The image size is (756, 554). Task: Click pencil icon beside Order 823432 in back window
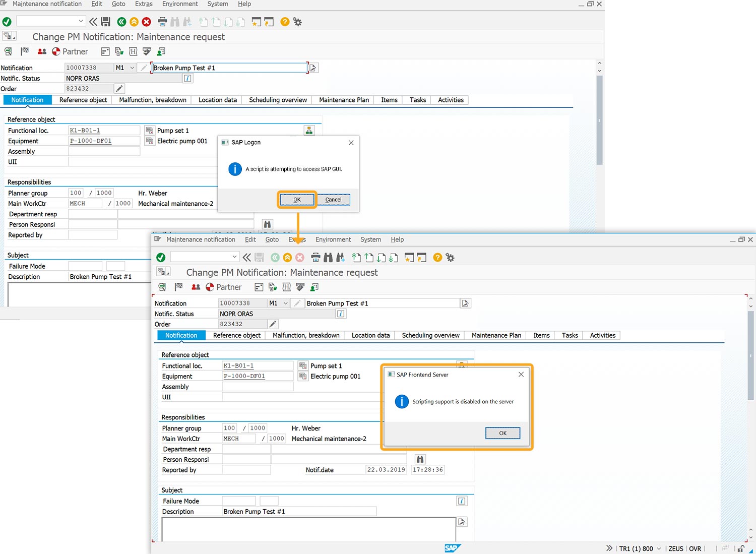click(x=119, y=89)
